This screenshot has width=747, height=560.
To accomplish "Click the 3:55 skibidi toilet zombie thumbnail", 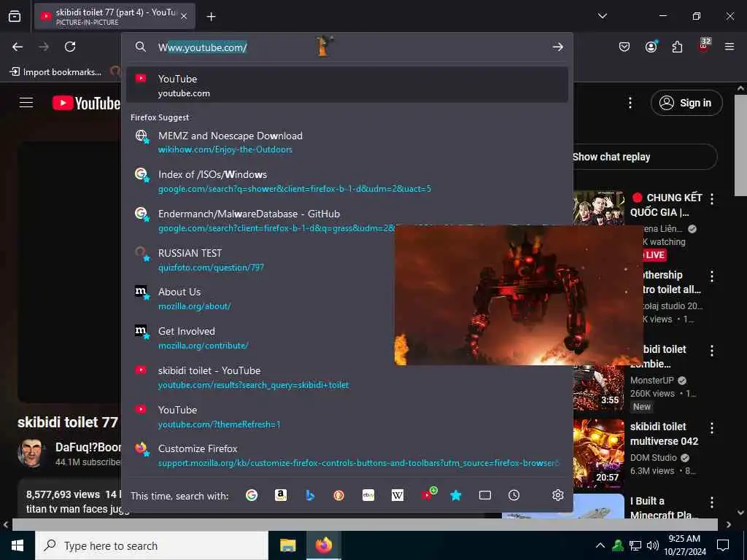I will (599, 388).
